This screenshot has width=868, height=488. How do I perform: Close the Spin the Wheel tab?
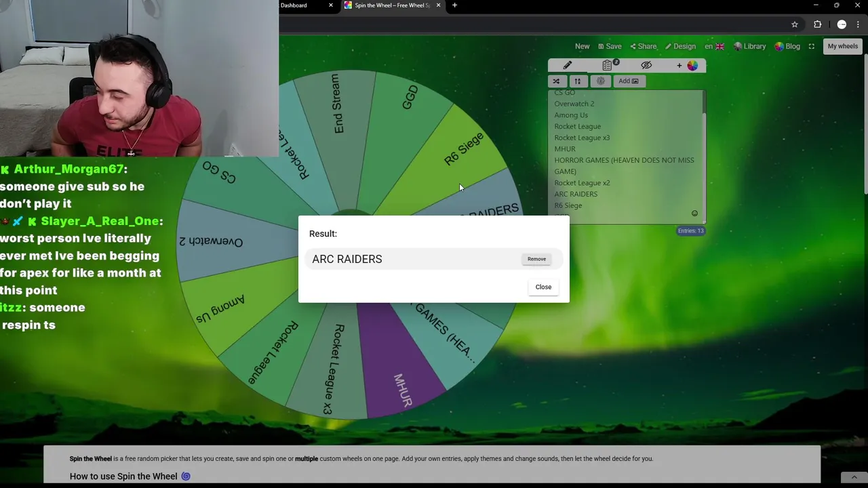(x=438, y=5)
